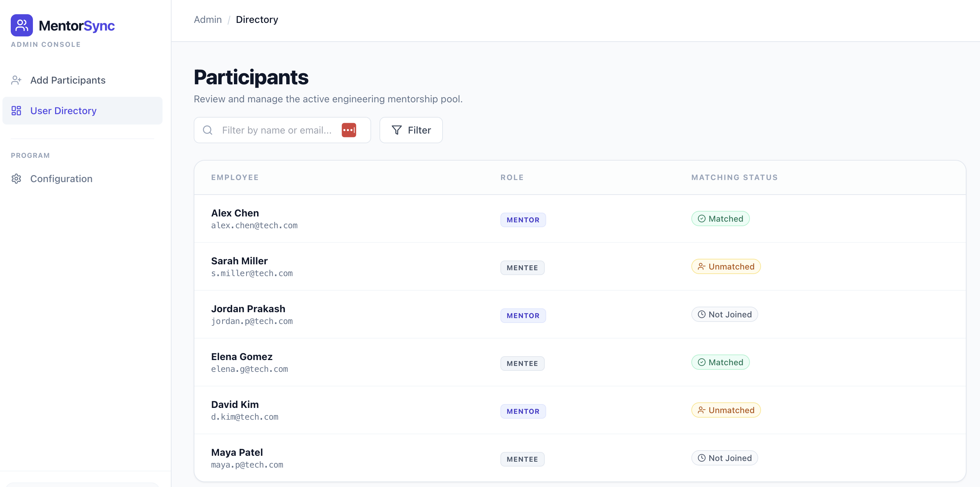Open Configuration via the gear icon
This screenshot has width=980, height=487.
[x=16, y=179]
